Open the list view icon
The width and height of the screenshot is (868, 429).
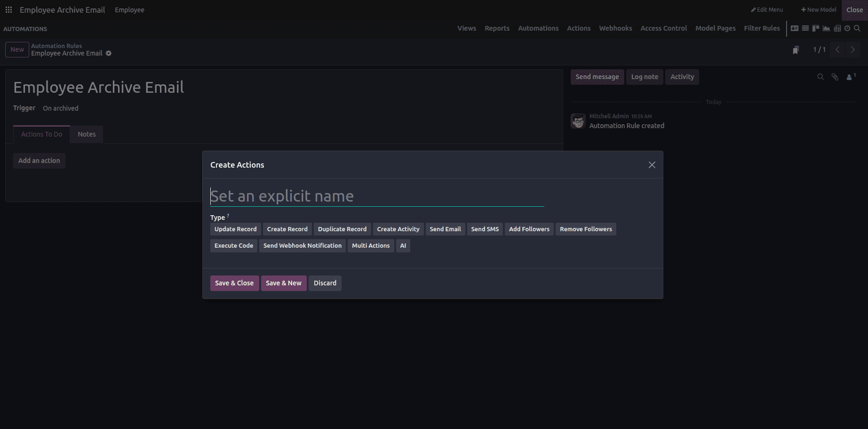point(805,28)
